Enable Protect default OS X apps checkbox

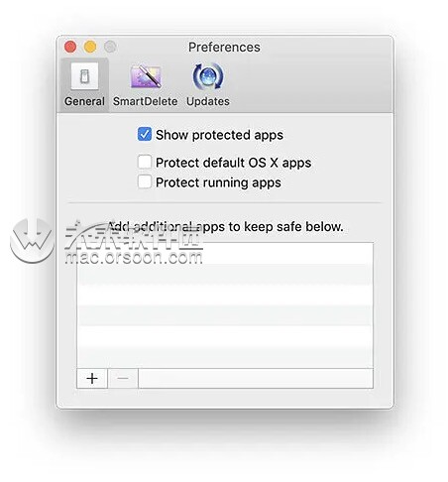[145, 162]
